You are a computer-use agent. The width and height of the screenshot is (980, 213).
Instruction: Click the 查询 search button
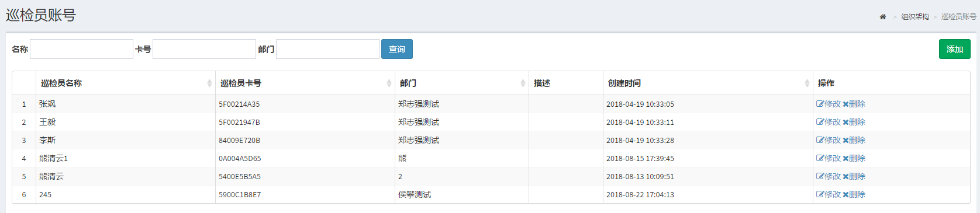point(397,49)
